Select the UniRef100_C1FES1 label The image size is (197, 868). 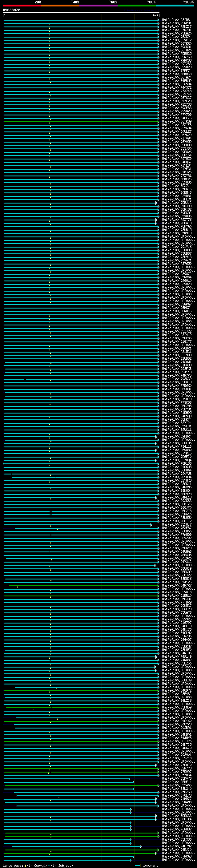(177, 199)
